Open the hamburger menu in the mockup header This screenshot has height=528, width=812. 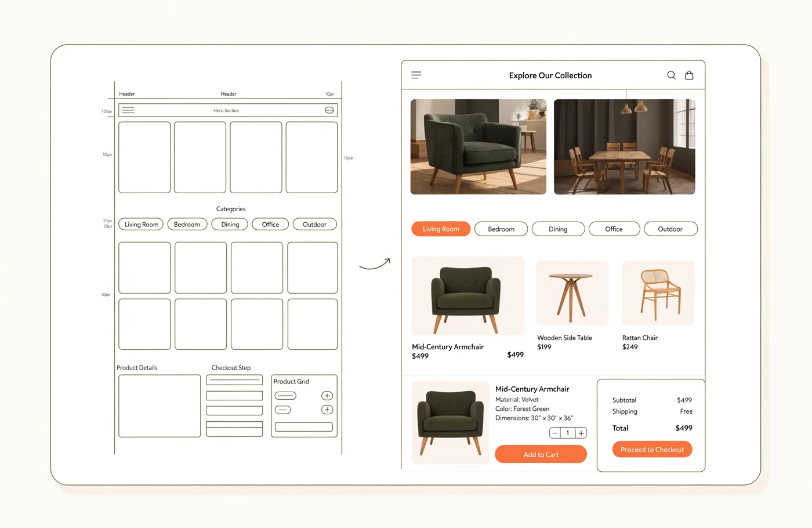[x=416, y=75]
